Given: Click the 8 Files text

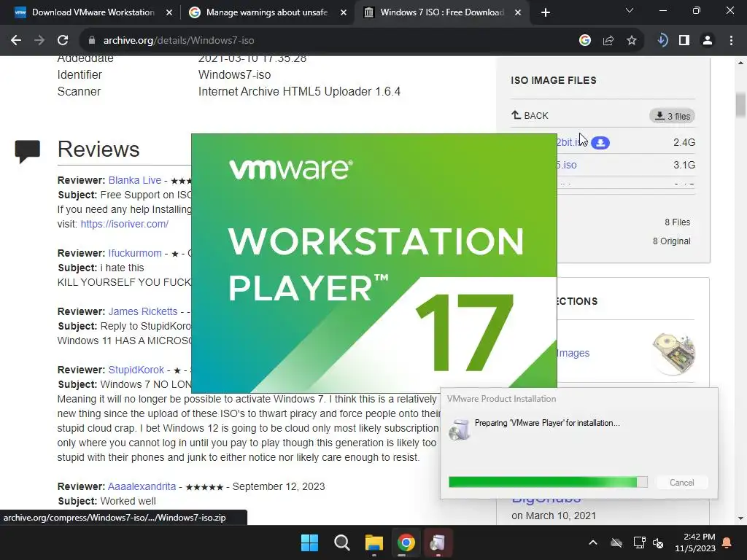Looking at the screenshot, I should 678,222.
